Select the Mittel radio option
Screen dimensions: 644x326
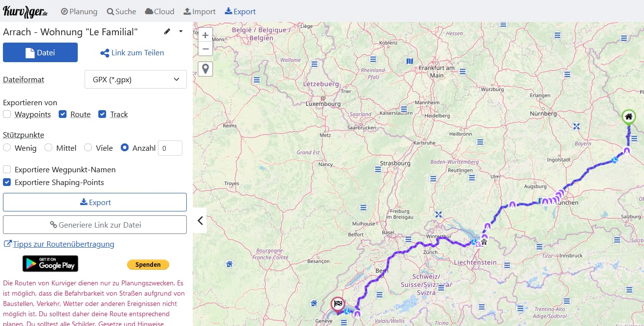pyautogui.click(x=48, y=148)
